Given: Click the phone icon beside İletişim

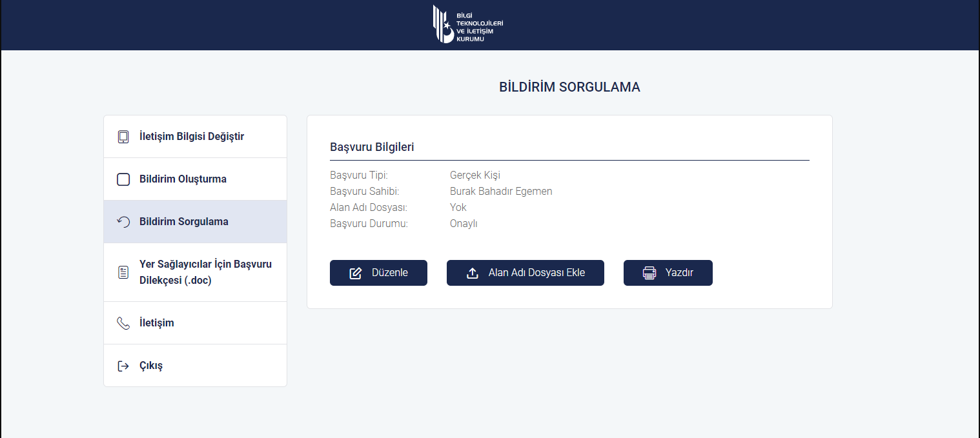Looking at the screenshot, I should [123, 323].
